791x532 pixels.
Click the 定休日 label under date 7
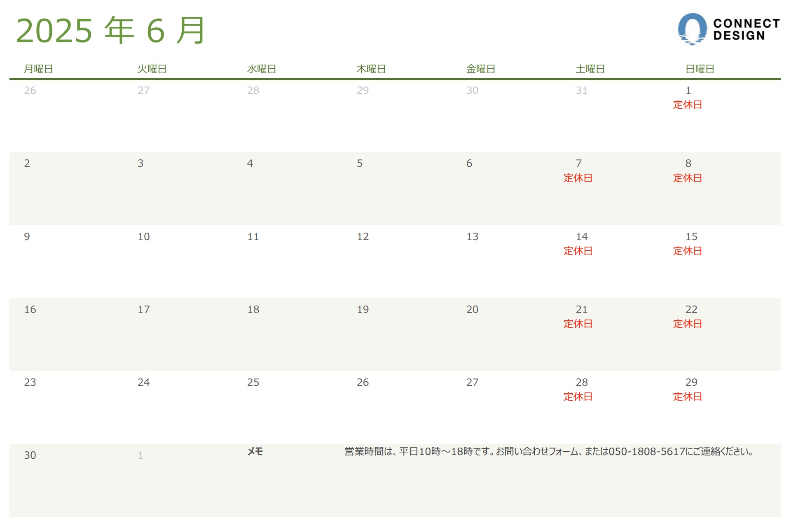click(x=578, y=178)
